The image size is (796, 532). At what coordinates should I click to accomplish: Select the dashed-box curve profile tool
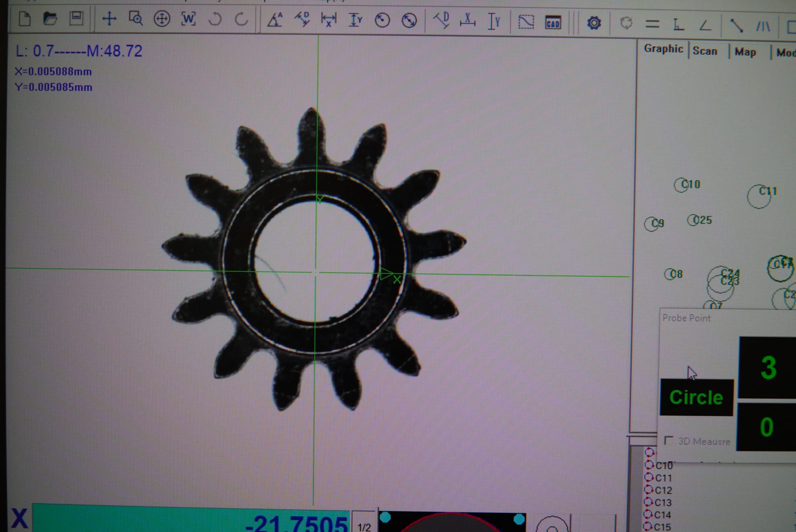[x=526, y=22]
